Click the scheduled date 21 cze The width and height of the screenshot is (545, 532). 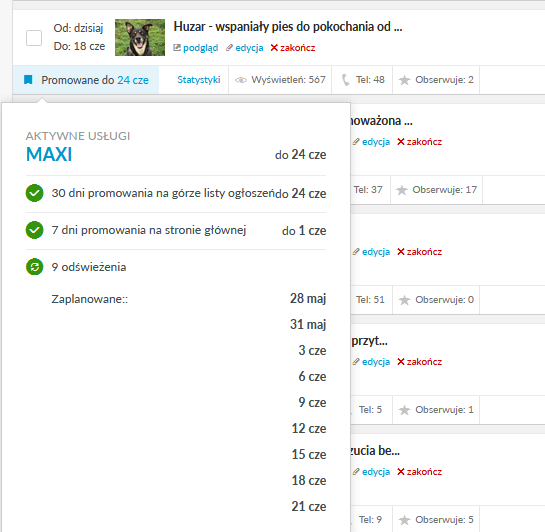(309, 507)
